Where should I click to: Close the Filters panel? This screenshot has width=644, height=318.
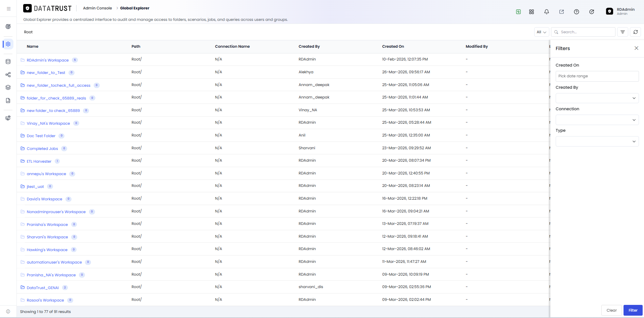click(636, 48)
